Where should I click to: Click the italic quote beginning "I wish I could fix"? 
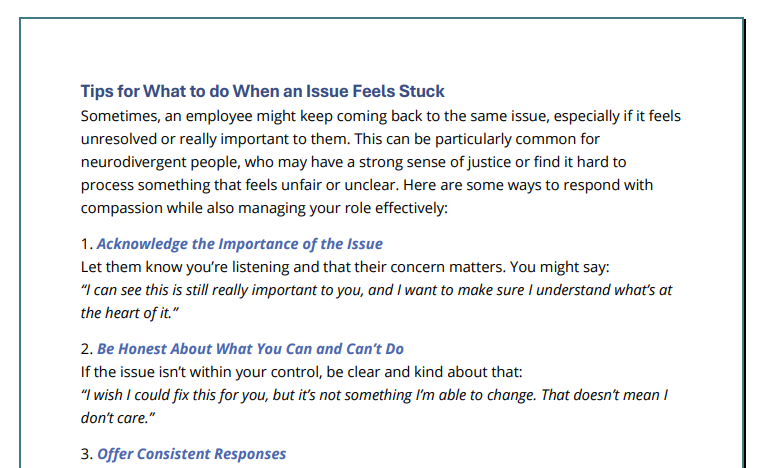point(372,395)
